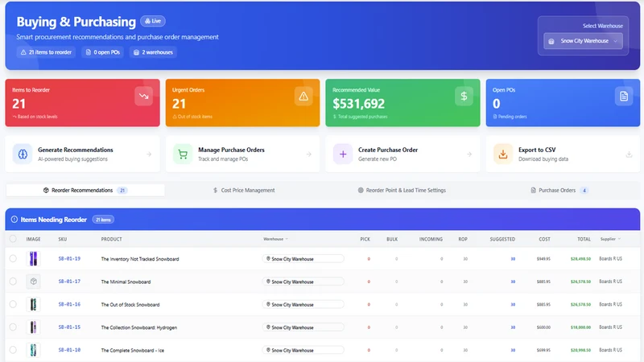Click the shopping cart icon for Manage Purchase Orders
Image resolution: width=644 pixels, height=362 pixels.
coord(183,154)
